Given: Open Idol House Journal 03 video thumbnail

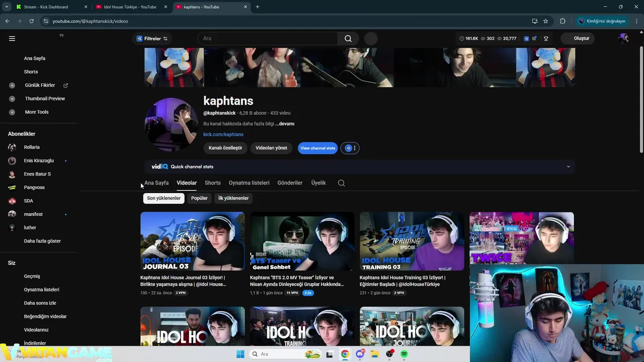Looking at the screenshot, I should pyautogui.click(x=193, y=241).
